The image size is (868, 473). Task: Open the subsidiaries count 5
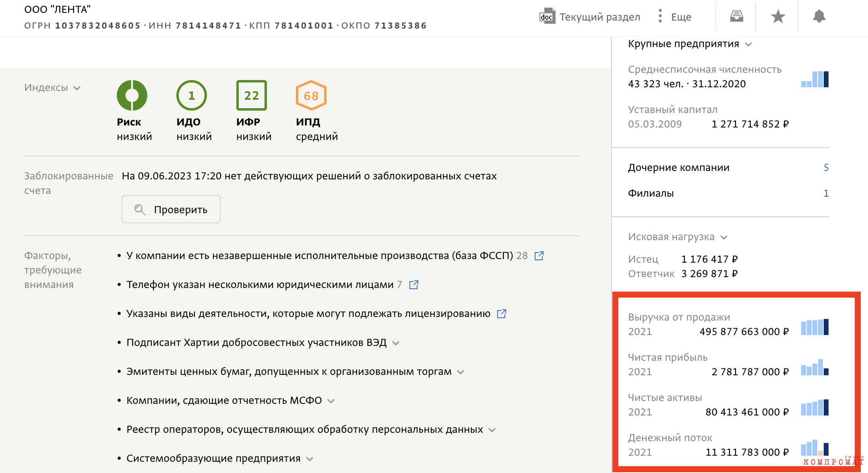(826, 167)
